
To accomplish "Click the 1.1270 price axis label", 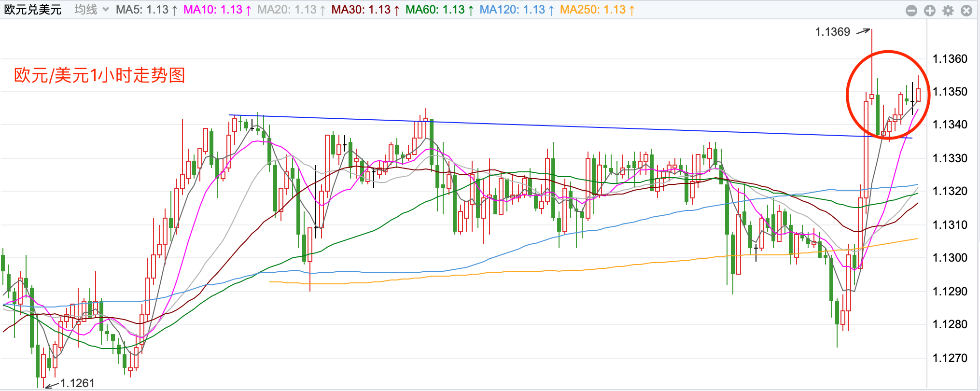I will click(950, 358).
